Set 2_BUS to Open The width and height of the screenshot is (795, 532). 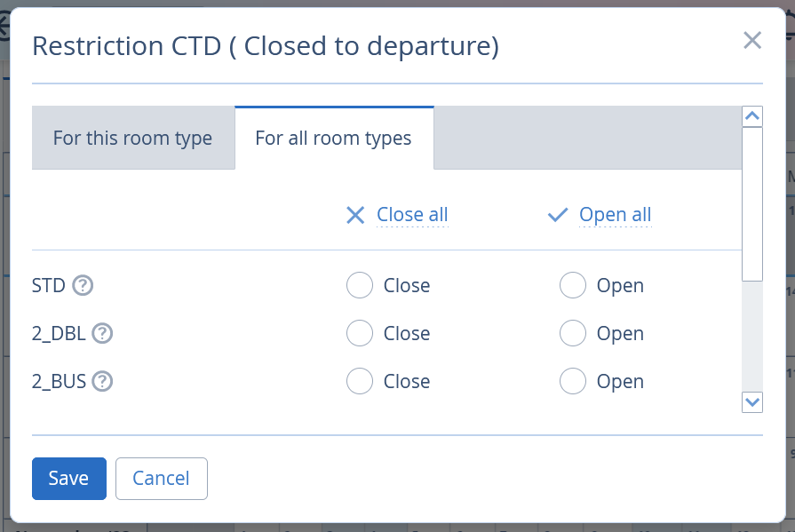[x=573, y=381]
